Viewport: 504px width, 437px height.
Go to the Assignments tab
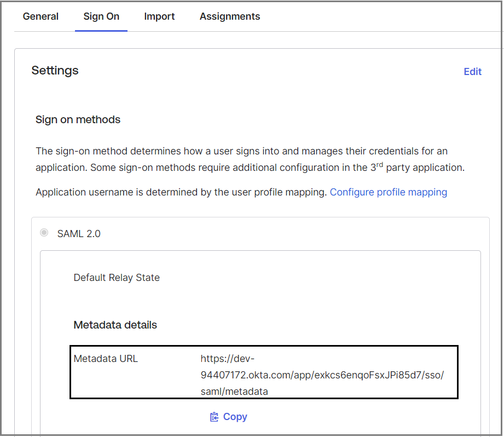coord(230,16)
